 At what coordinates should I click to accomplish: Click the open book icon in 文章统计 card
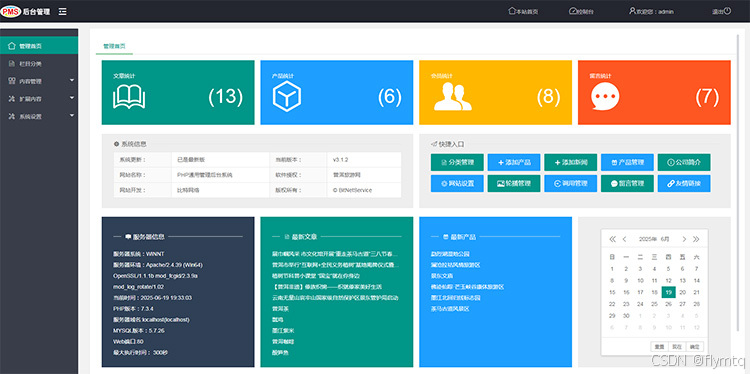point(129,97)
